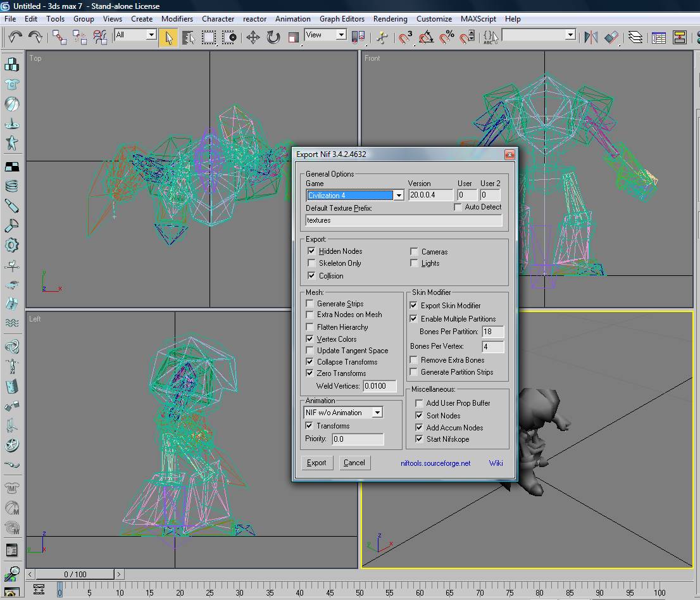700x600 pixels.
Task: Enable the Skeleton Only checkbox
Action: [311, 263]
